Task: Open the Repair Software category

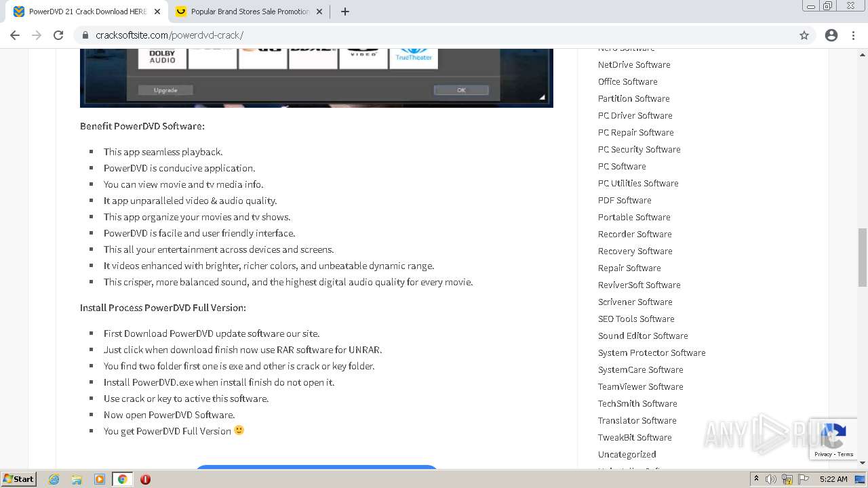Action: [629, 268]
